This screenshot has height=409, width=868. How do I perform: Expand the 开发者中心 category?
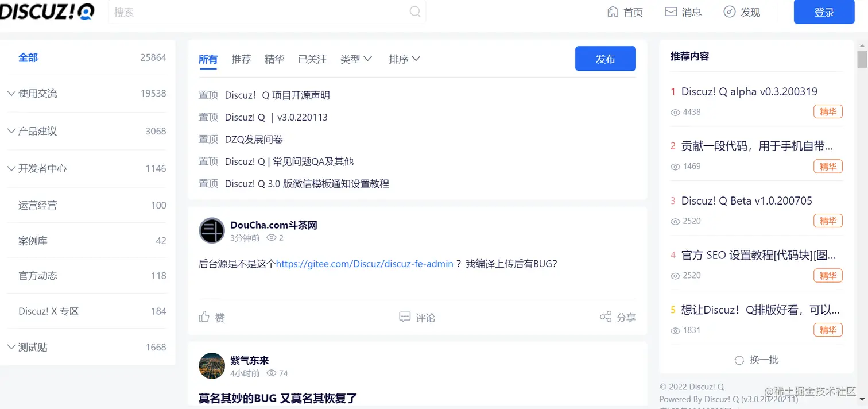[x=11, y=168]
